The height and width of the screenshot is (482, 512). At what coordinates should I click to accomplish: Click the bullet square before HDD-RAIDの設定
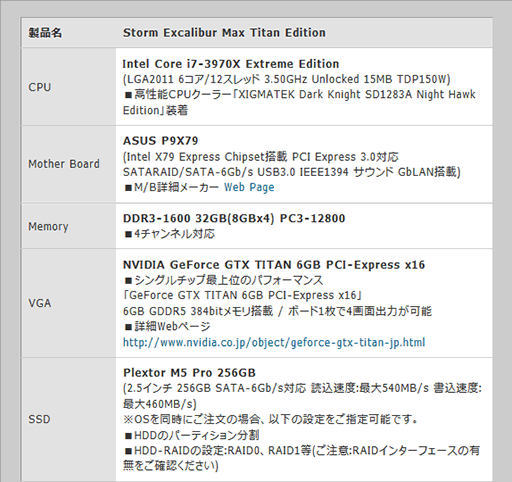pos(128,451)
